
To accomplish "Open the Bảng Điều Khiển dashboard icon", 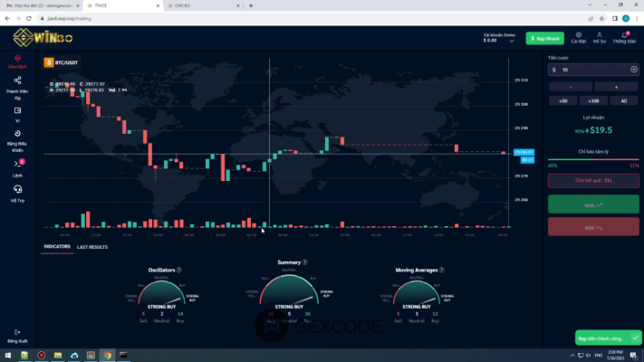I will coord(17,133).
